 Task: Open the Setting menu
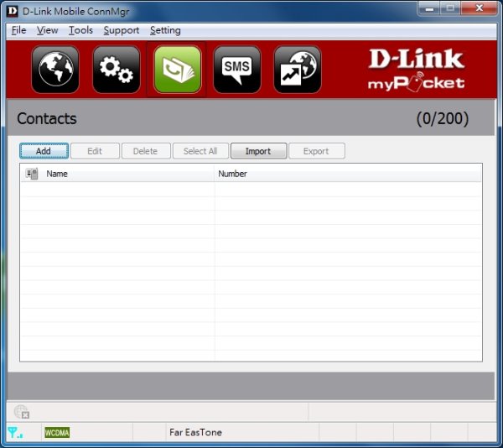tap(165, 30)
